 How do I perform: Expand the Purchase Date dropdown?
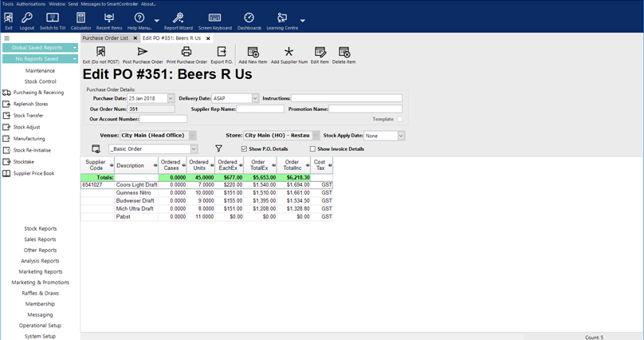pos(171,99)
